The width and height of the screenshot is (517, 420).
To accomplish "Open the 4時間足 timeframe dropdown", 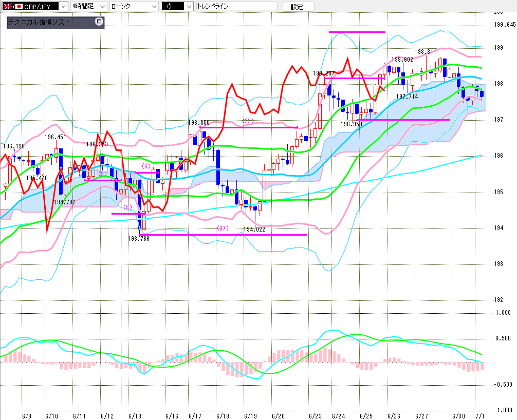I will [89, 6].
